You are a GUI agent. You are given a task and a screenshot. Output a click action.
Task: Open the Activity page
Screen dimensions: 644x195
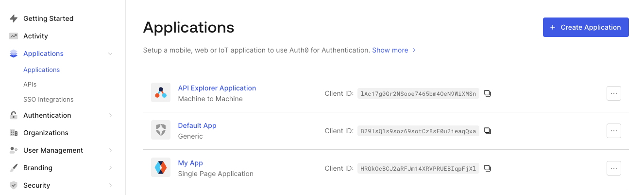[x=35, y=36]
